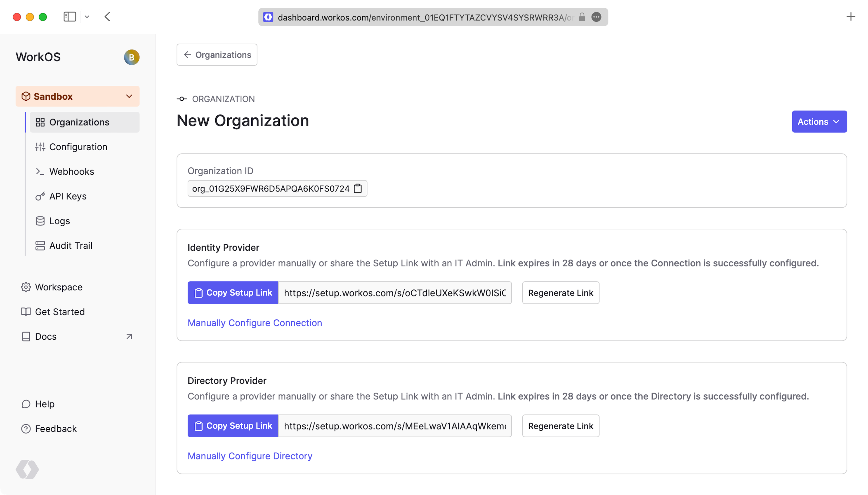868x495 pixels.
Task: Copy the Organization ID clipboard icon
Action: click(358, 189)
